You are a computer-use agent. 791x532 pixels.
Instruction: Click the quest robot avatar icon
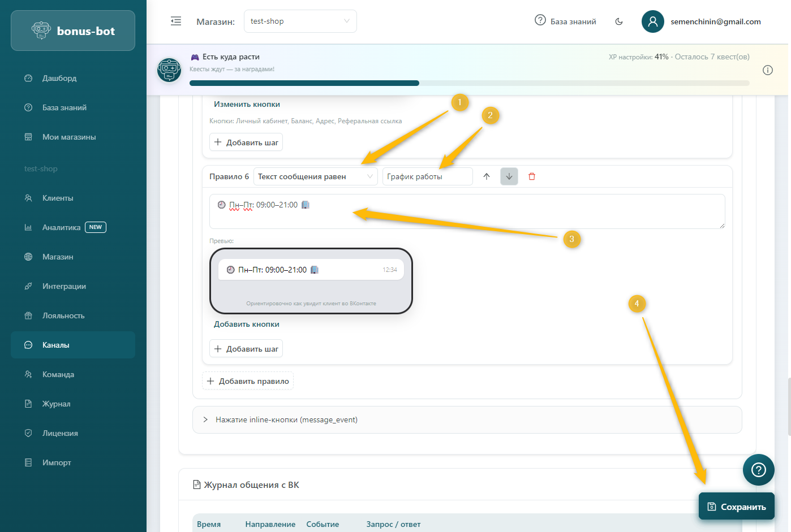pos(169,70)
